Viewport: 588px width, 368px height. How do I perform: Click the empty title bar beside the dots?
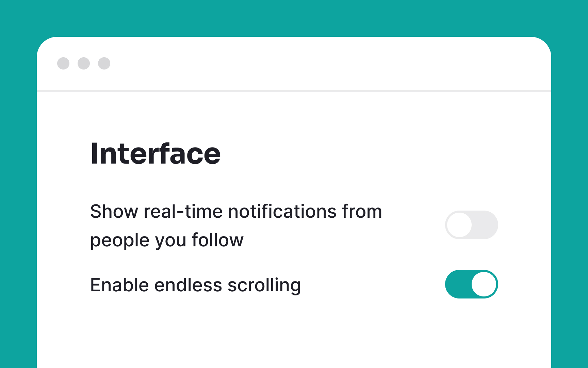coord(327,63)
